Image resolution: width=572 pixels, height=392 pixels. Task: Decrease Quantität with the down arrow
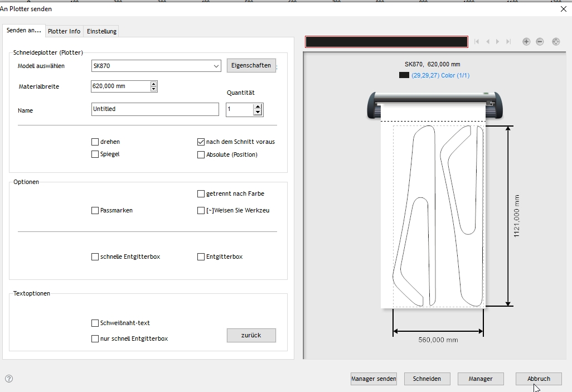click(x=257, y=112)
